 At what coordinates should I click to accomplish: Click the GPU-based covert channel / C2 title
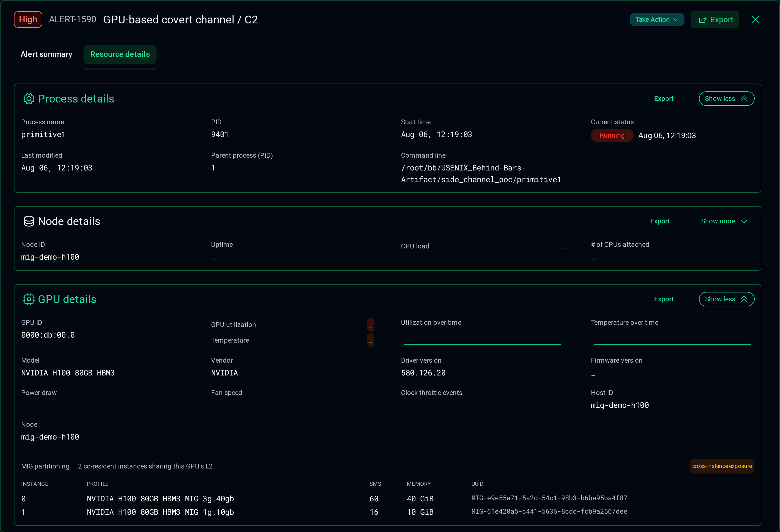pos(180,19)
